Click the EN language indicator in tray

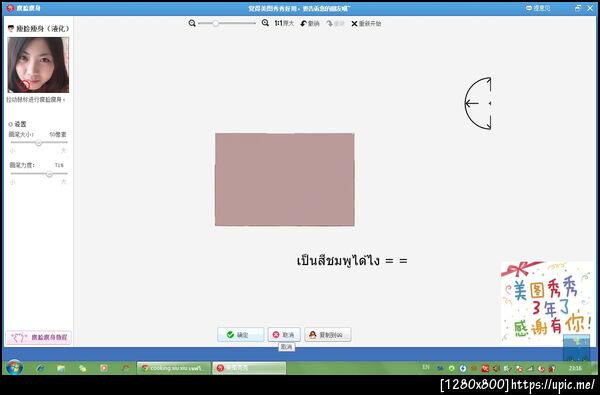click(x=426, y=367)
